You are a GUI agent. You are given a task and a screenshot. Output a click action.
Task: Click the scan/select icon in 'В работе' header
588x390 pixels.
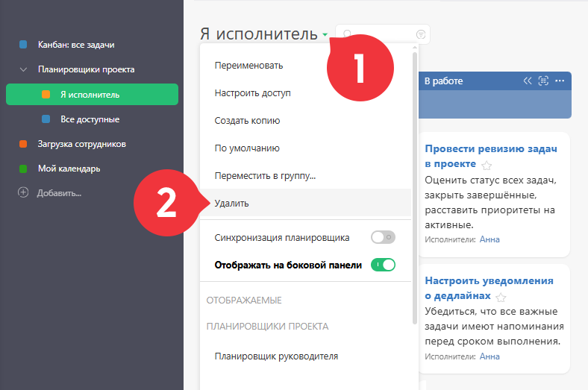click(x=543, y=81)
